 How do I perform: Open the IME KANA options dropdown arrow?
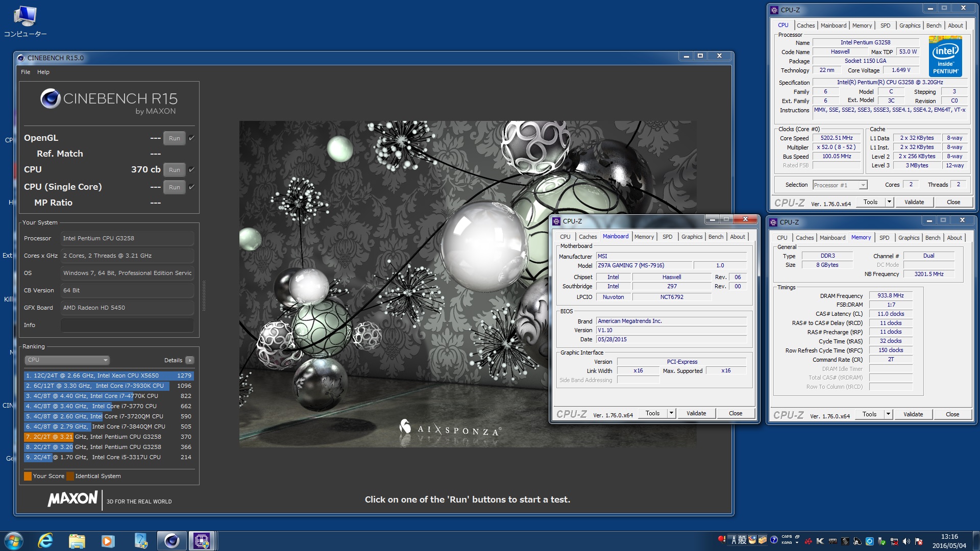(797, 543)
